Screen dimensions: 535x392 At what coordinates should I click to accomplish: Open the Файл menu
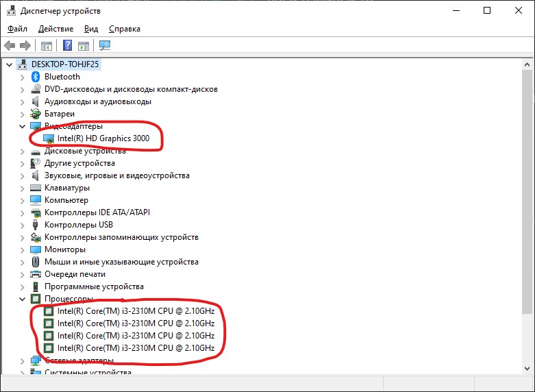pos(17,29)
